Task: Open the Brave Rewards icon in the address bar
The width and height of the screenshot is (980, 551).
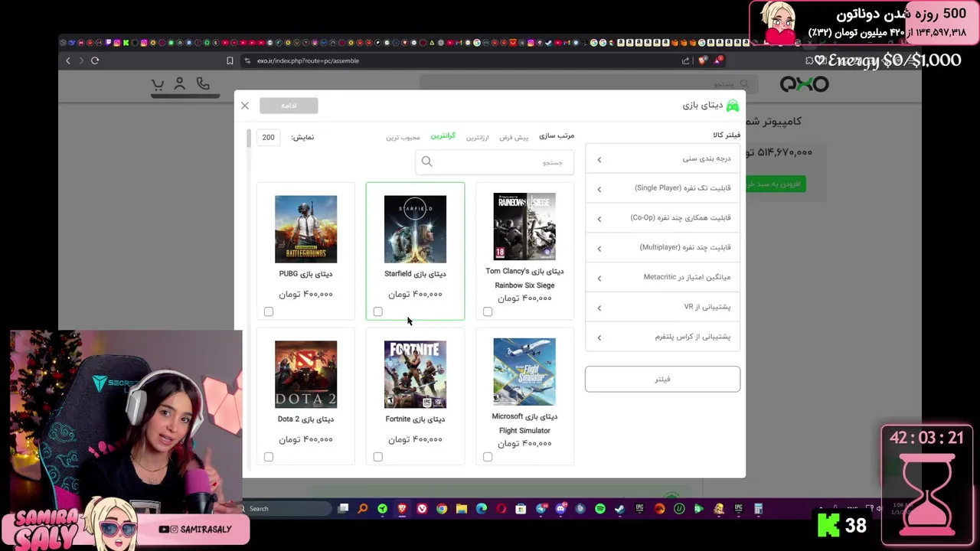Action: tap(718, 60)
